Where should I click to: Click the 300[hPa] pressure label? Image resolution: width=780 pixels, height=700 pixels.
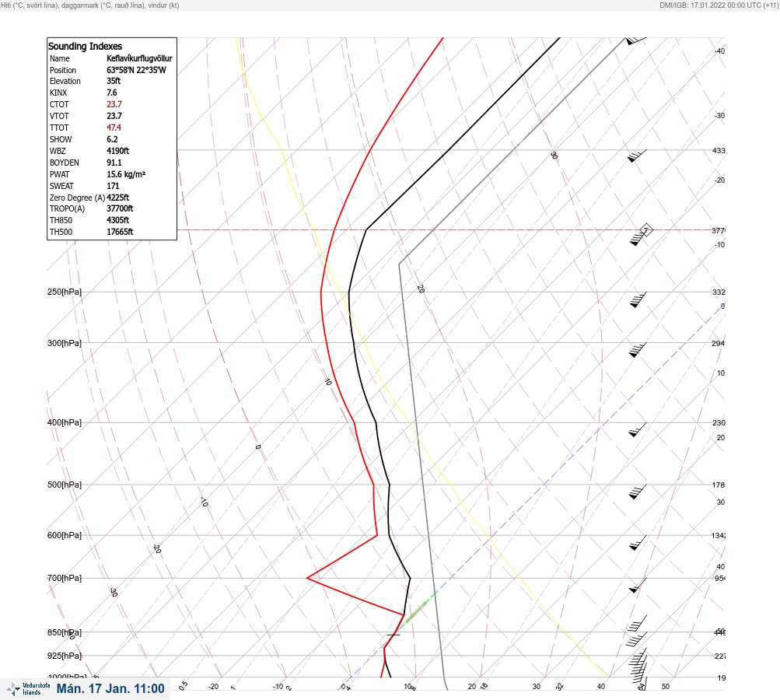[x=65, y=343]
